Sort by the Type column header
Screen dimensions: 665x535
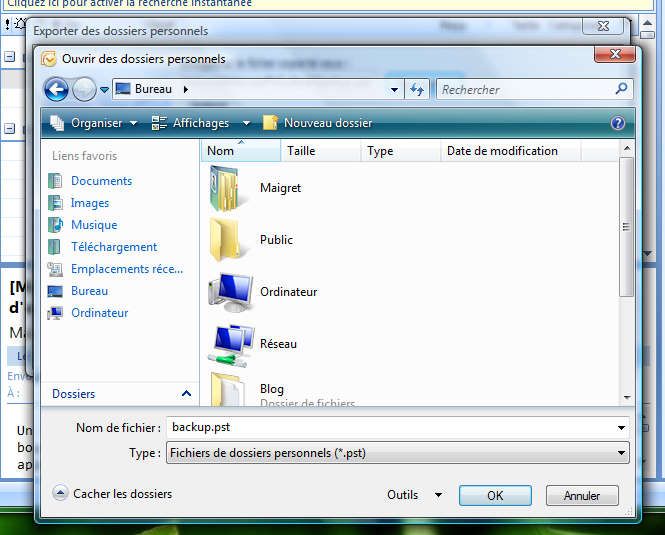[401, 151]
